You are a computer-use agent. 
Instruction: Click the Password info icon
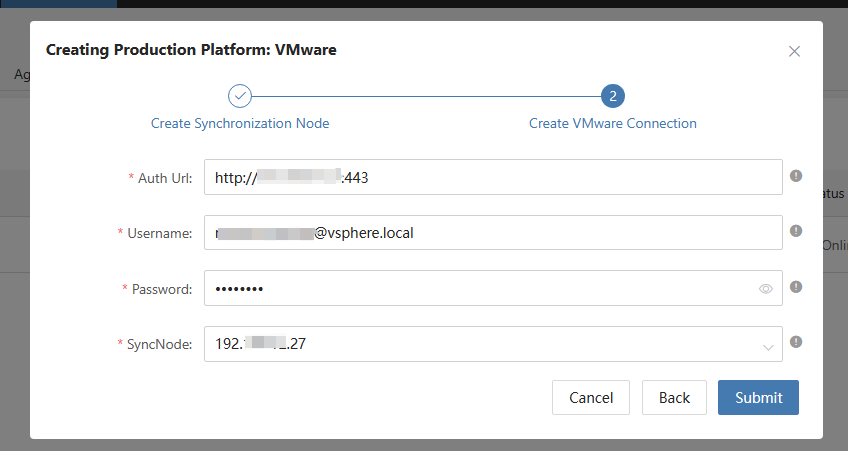pos(796,287)
